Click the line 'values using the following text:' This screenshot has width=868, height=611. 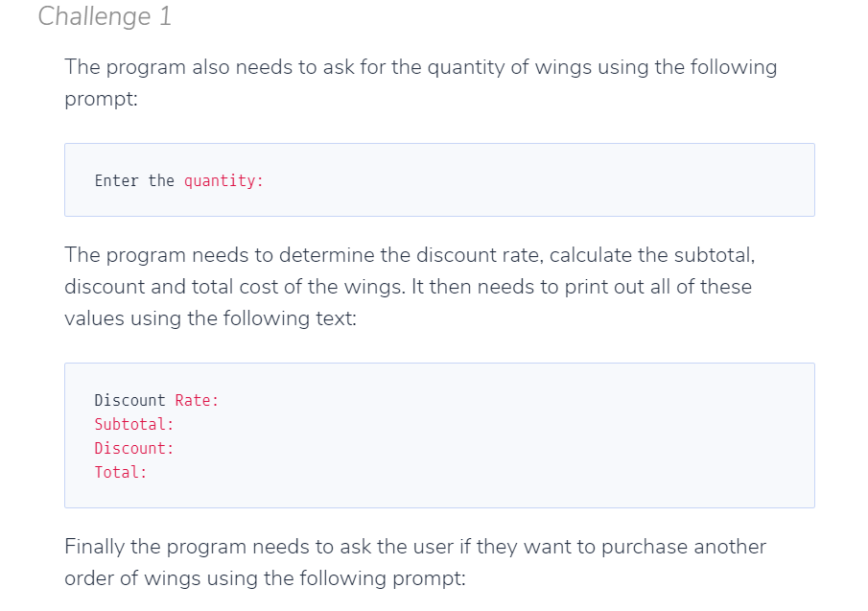tap(210, 318)
